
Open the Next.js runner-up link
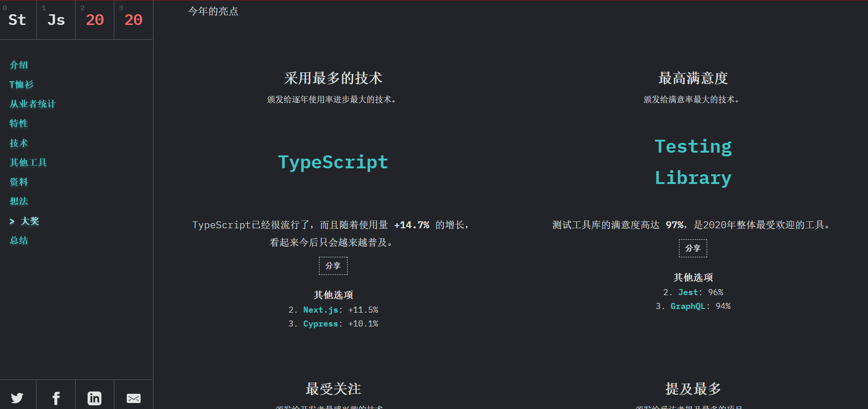(320, 310)
